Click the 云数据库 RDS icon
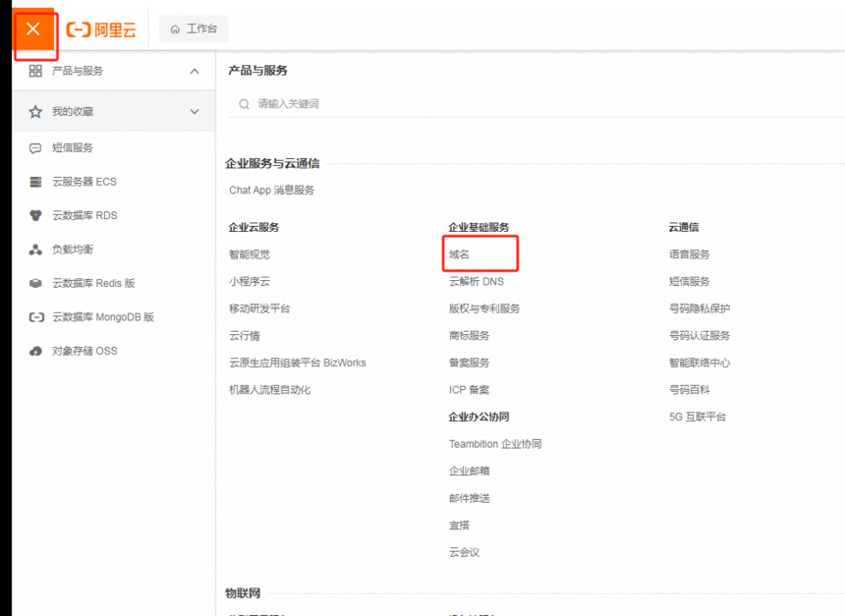The image size is (845, 616). 35,215
